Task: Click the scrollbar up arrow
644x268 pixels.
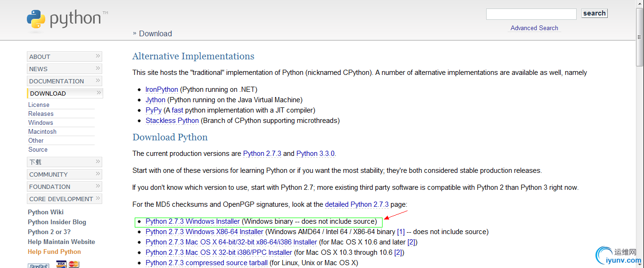Action: click(640, 4)
